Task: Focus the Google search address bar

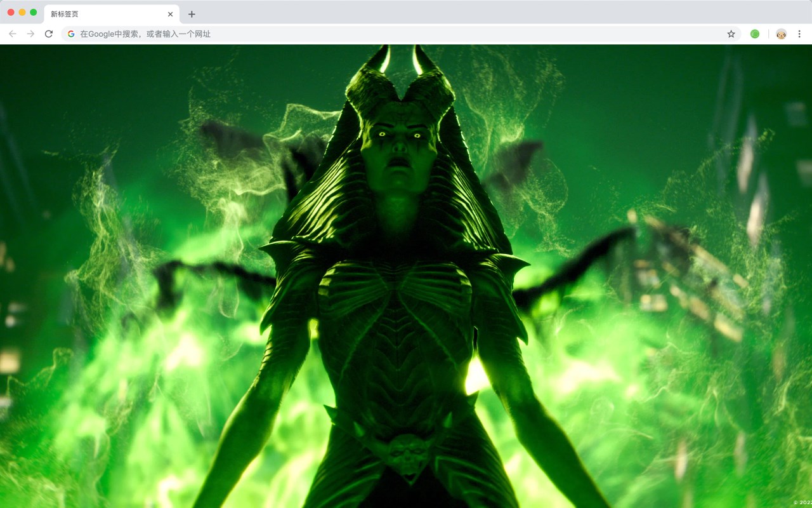Action: click(401, 34)
